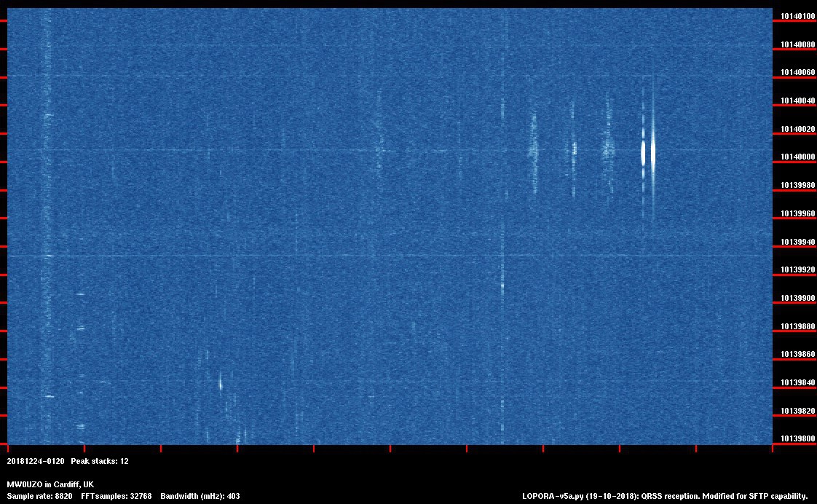
Task: Select the MW0UZO in Cardiff, UK caption
Action: point(50,484)
